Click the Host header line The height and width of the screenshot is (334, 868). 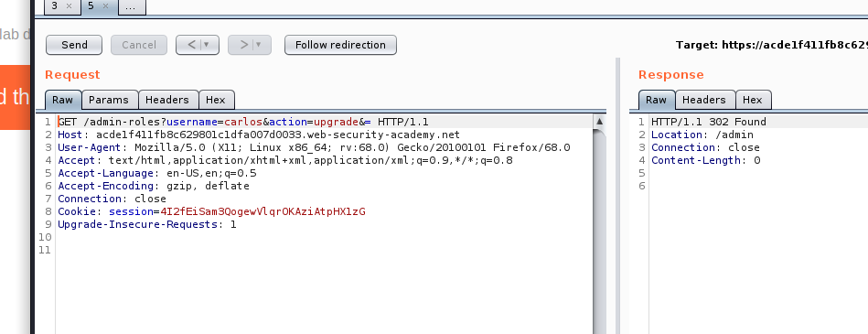coord(259,135)
